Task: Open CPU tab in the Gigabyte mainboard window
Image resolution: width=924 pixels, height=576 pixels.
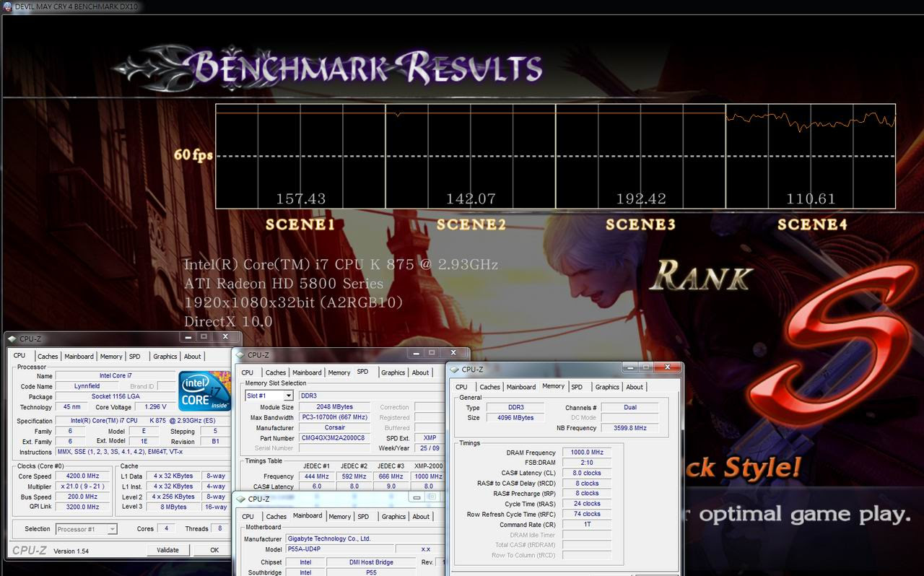Action: (x=248, y=517)
